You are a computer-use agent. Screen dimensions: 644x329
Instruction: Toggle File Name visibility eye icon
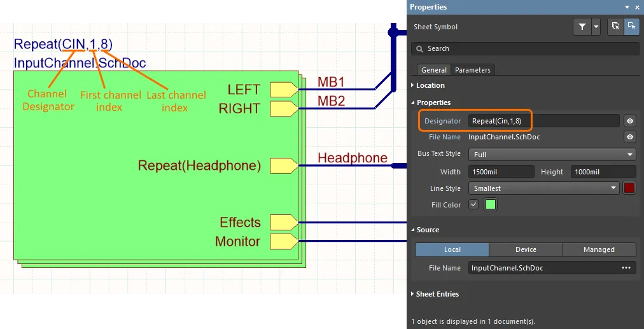point(630,137)
